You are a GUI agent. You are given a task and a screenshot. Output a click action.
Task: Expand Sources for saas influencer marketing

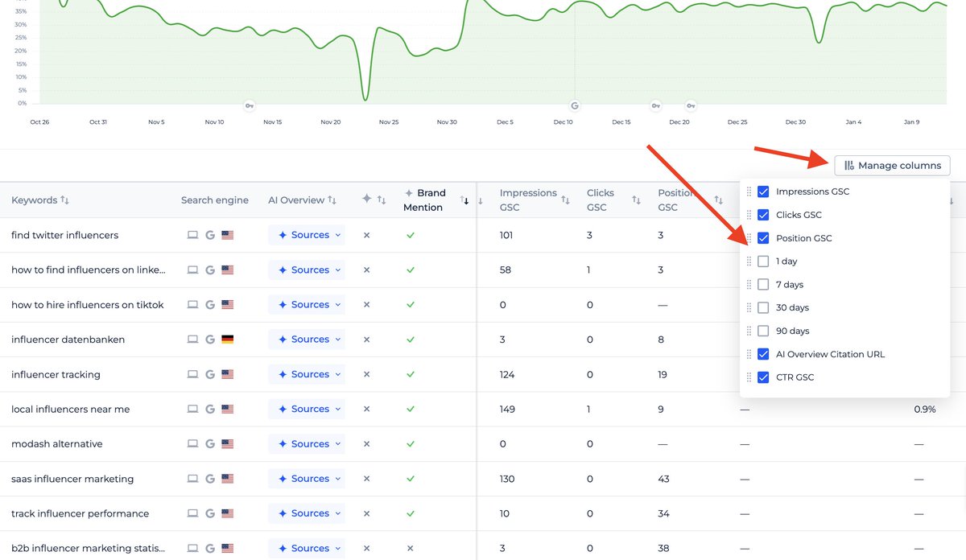(x=307, y=479)
